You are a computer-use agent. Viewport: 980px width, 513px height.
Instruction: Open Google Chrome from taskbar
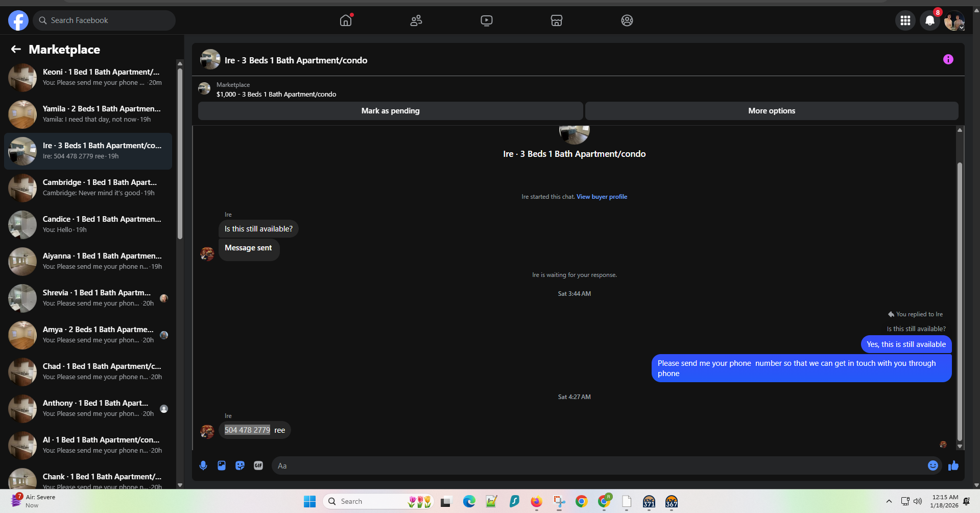coord(581,501)
